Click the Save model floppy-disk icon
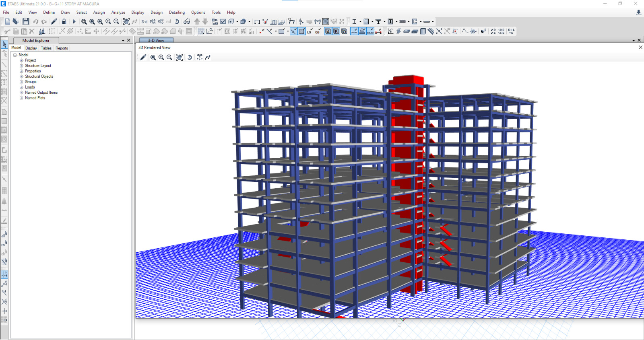The height and width of the screenshot is (340, 644). point(26,21)
